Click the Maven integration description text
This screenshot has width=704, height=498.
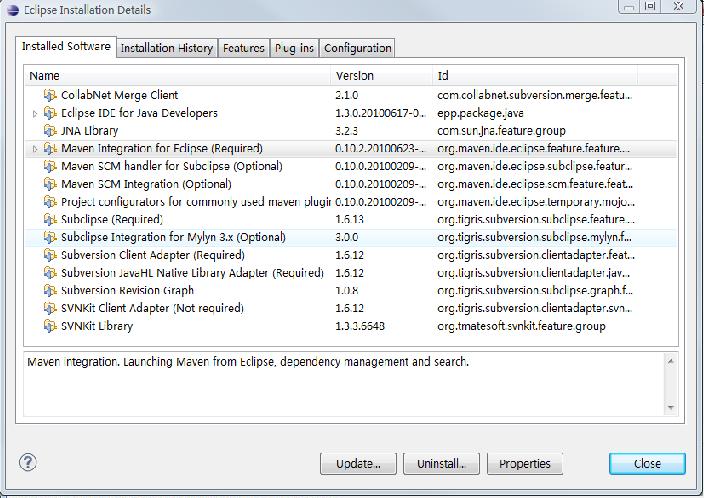tap(248, 361)
